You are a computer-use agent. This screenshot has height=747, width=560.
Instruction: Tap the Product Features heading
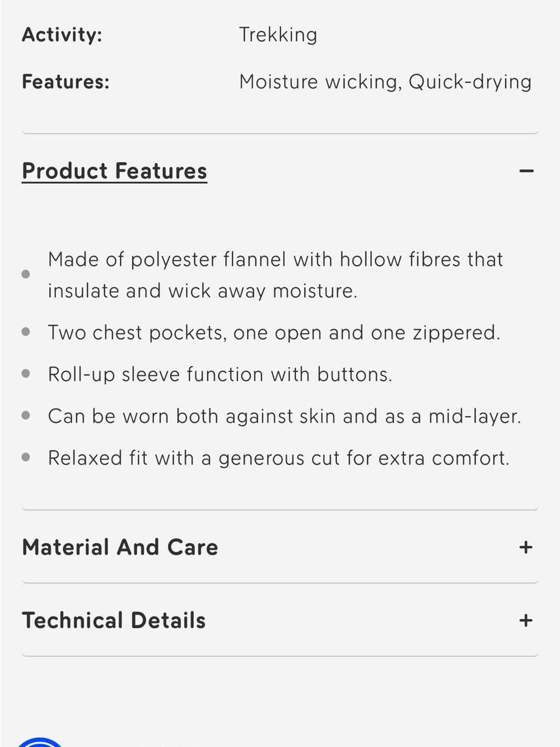(114, 171)
